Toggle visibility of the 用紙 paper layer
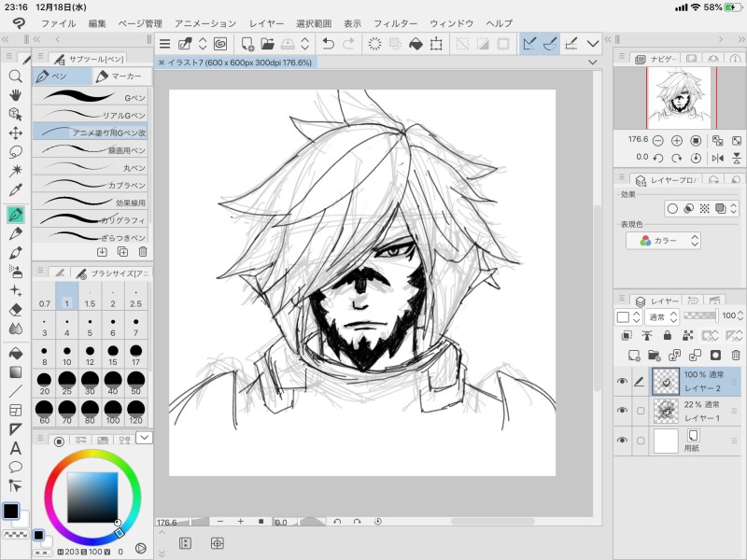Screen dimensions: 747x560 coord(622,441)
